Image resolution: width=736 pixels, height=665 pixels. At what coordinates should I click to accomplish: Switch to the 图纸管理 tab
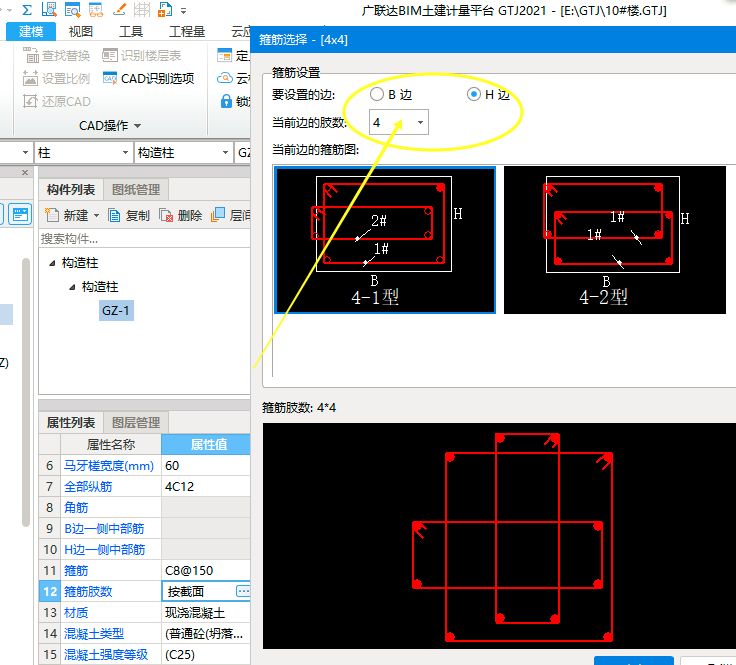[x=136, y=190]
